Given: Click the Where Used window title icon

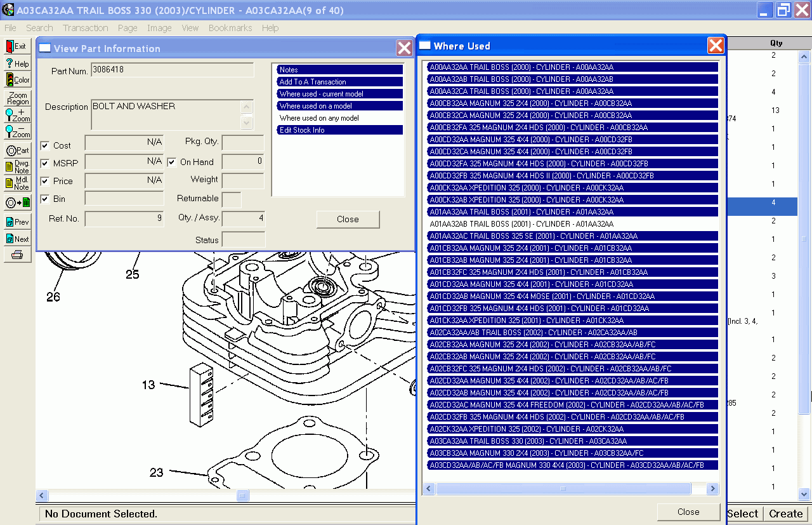Looking at the screenshot, I should pyautogui.click(x=425, y=46).
